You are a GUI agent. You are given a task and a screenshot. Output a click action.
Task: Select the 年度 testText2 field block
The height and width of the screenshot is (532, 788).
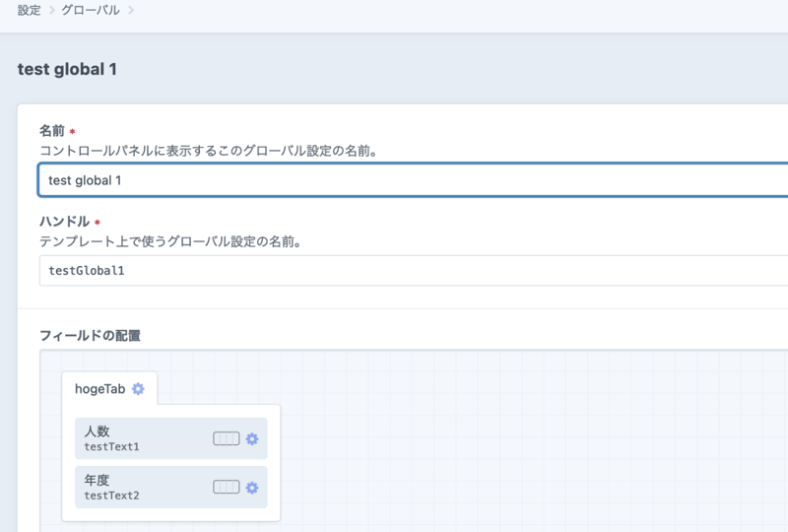tap(138, 488)
